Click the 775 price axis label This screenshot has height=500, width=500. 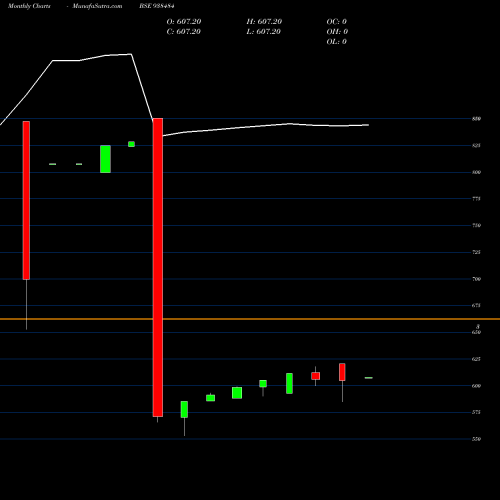click(x=476, y=199)
